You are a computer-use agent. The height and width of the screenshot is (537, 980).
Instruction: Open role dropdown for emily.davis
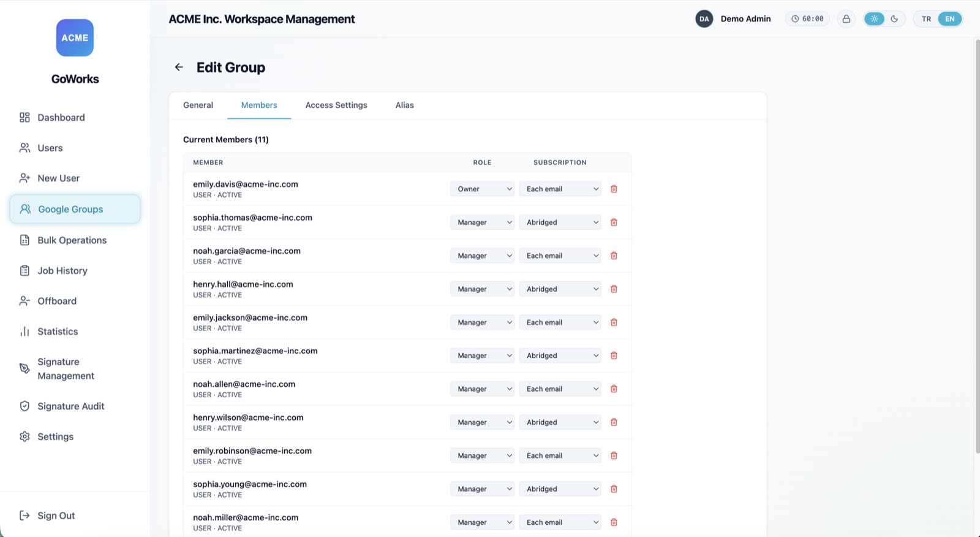(x=482, y=189)
